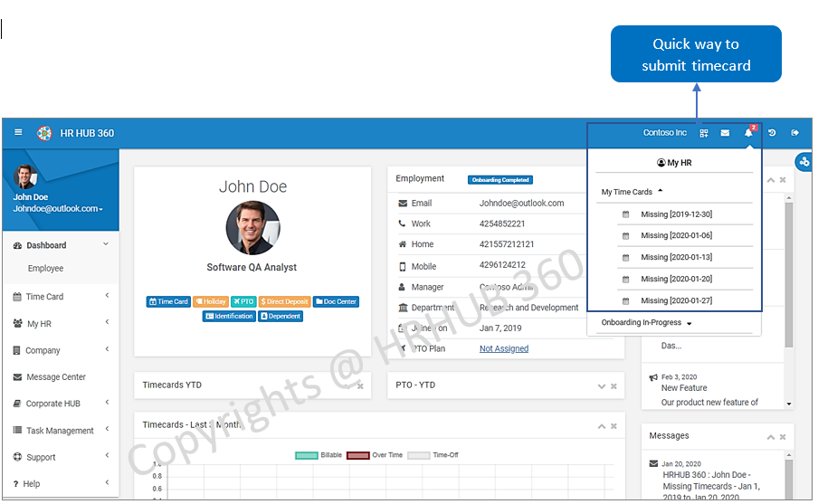Click the large John Doe profile picture
The height and width of the screenshot is (504, 818).
pyautogui.click(x=253, y=228)
